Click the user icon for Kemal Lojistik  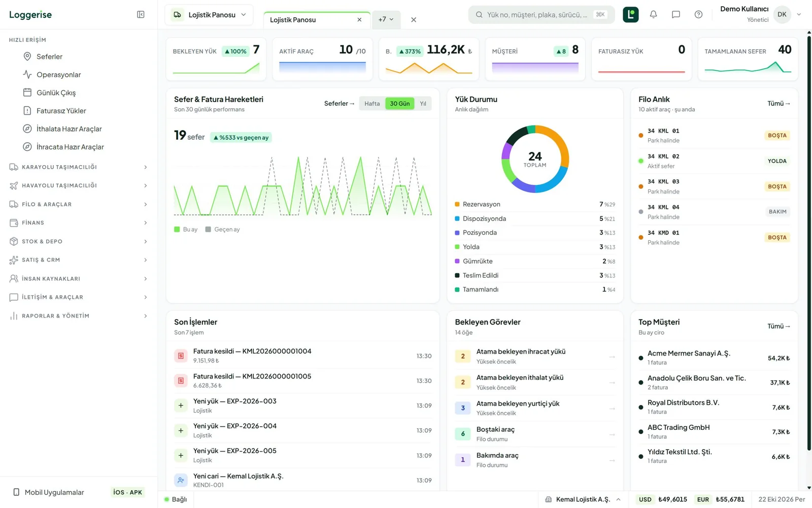[181, 480]
